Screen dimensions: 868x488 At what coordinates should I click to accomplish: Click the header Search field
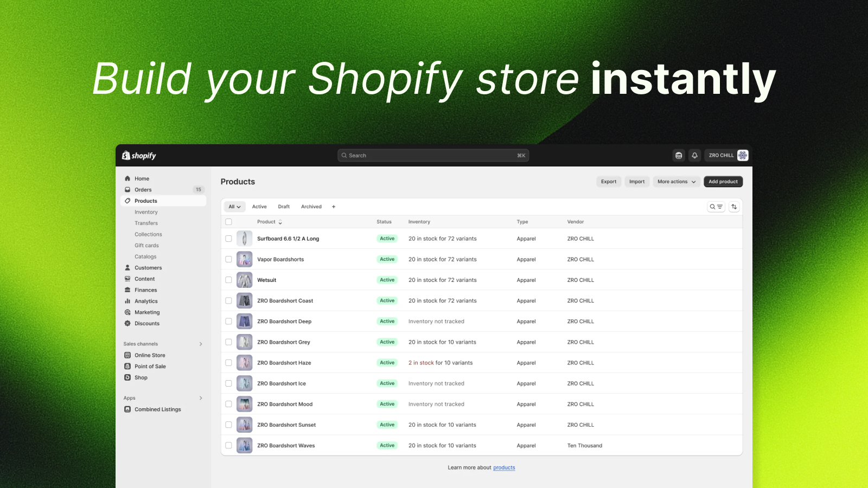(x=433, y=156)
